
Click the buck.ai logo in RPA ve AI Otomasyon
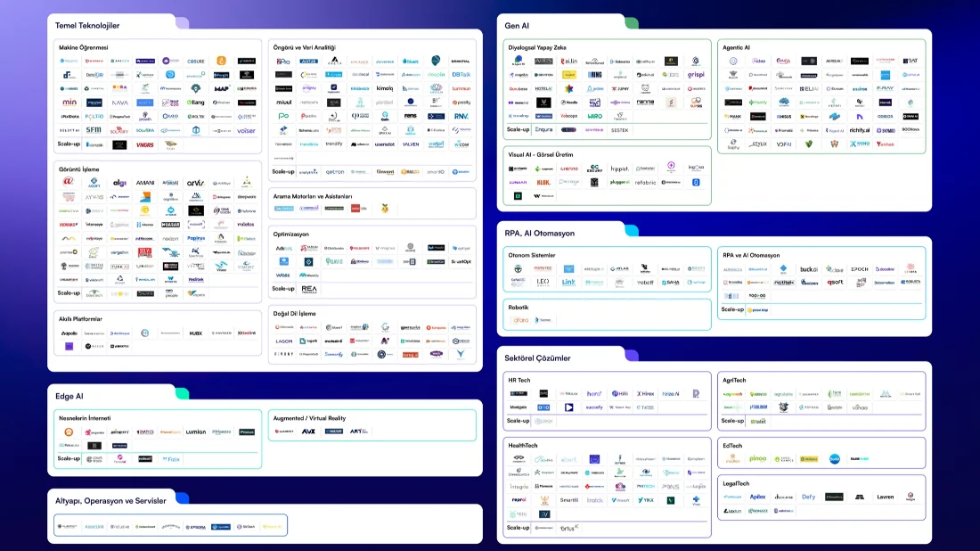point(809,269)
